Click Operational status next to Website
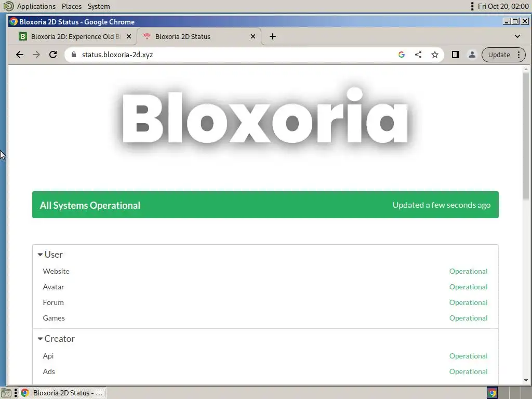The height and width of the screenshot is (399, 532). click(468, 271)
